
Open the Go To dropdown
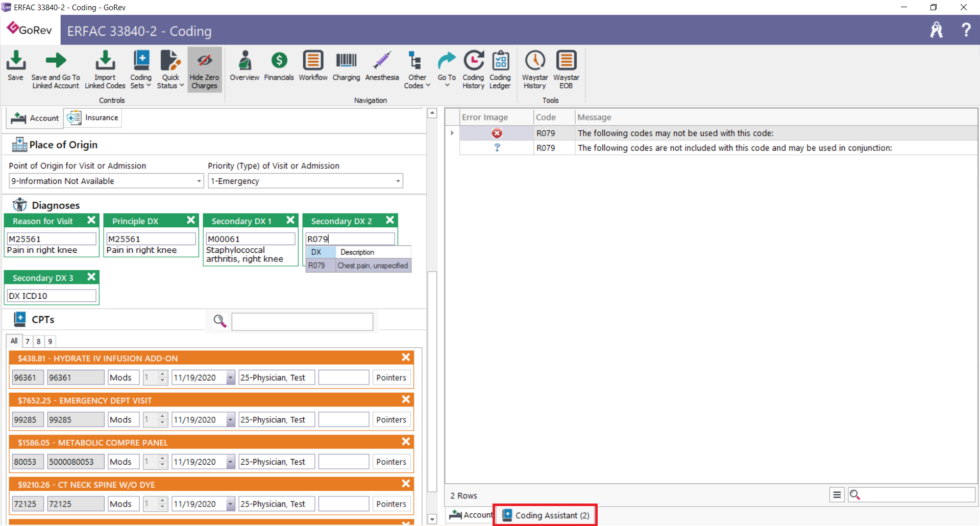click(447, 69)
